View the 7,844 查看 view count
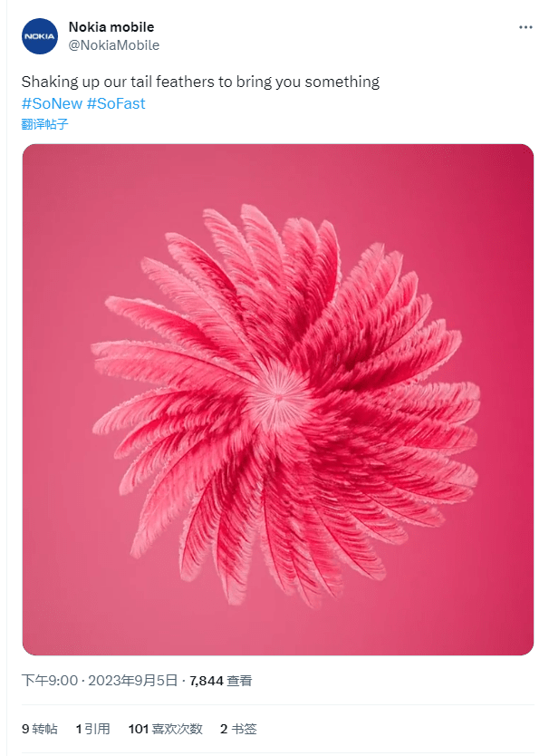The image size is (549, 756). point(221,681)
